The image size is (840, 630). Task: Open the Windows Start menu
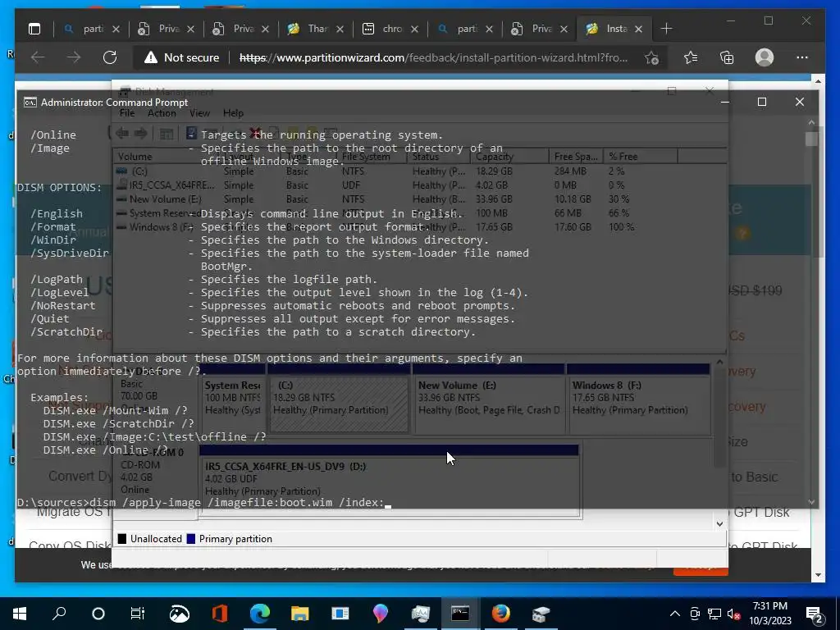click(x=20, y=614)
